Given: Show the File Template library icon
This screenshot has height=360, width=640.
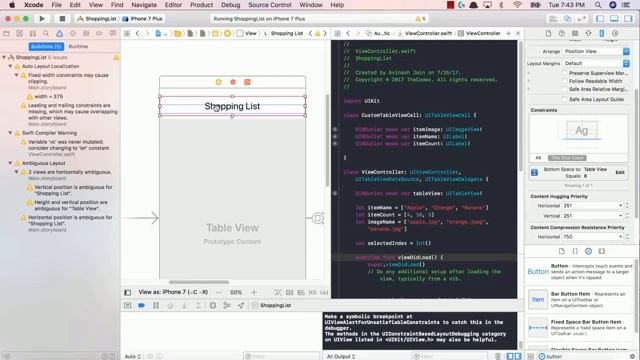Looking at the screenshot, I should click(x=562, y=251).
